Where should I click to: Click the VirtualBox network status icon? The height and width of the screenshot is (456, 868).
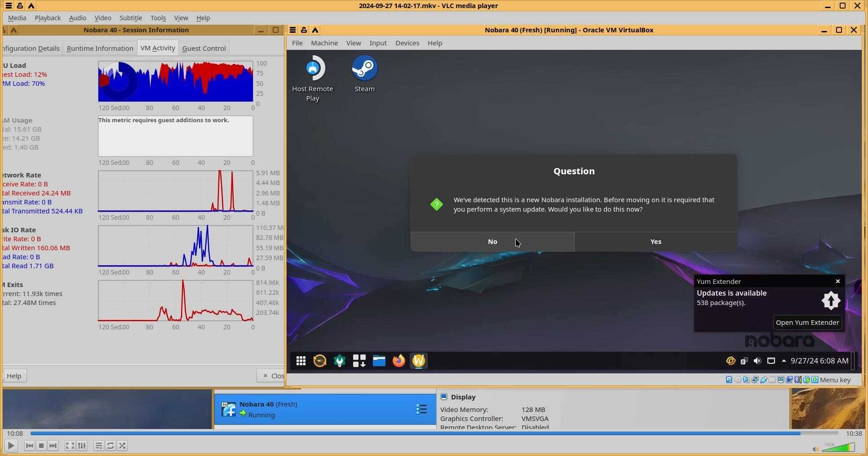point(755,380)
